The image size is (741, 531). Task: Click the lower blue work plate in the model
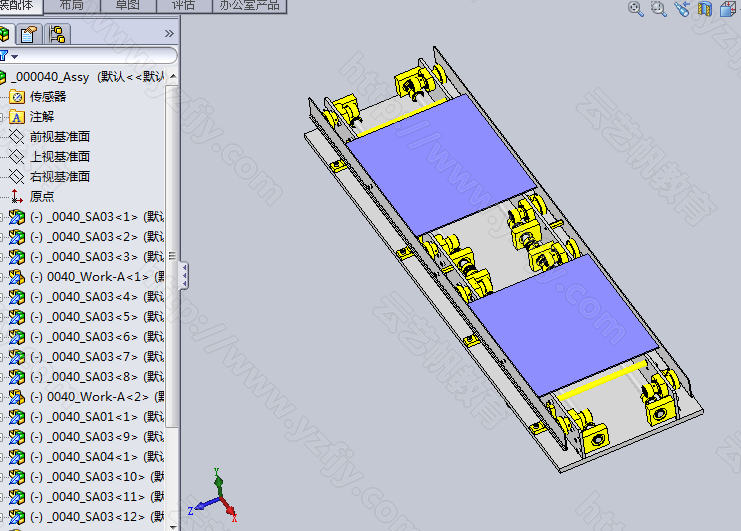pos(563,324)
